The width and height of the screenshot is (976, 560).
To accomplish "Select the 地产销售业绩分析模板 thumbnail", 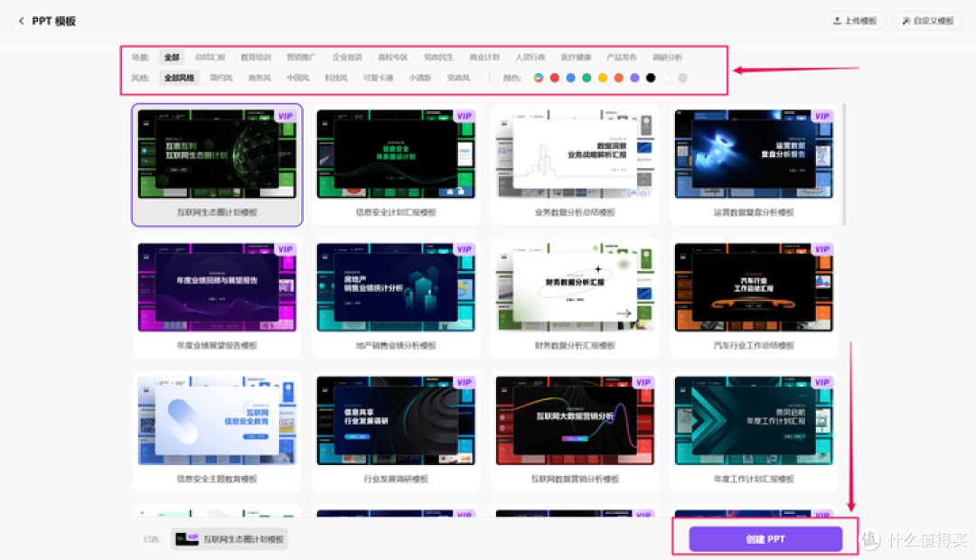I will tap(396, 287).
